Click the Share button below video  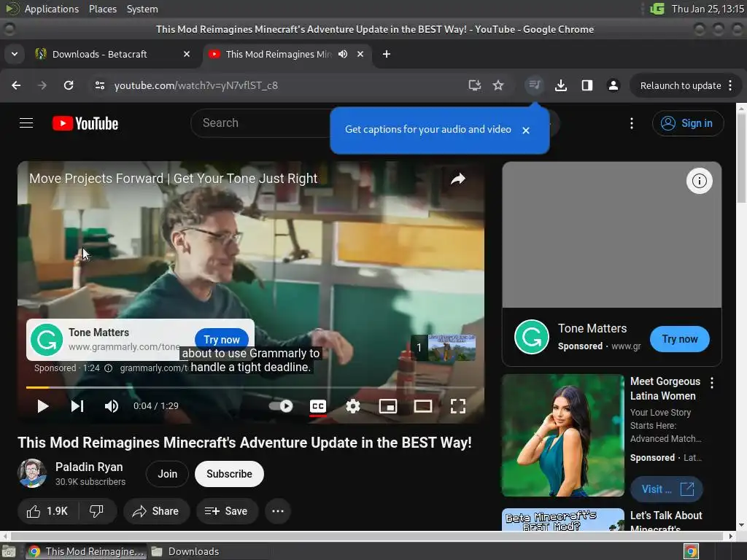[x=156, y=511]
